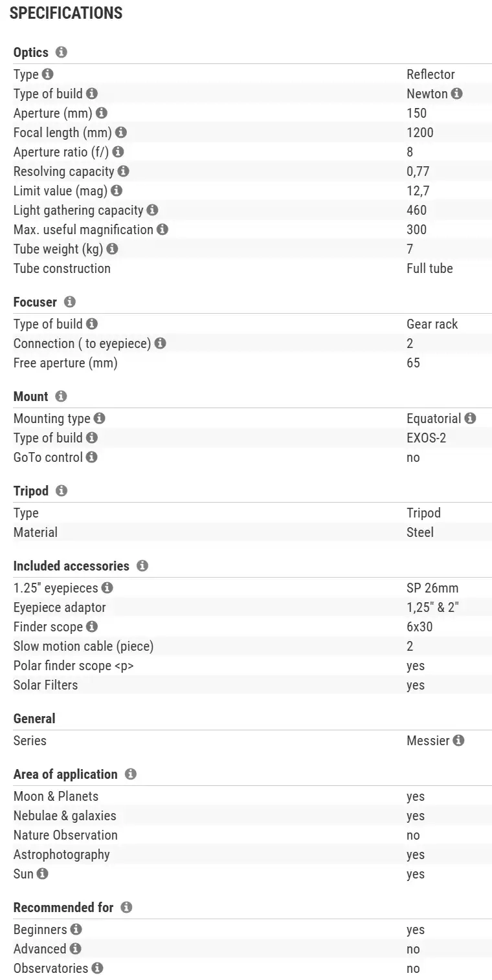Click info icon beside Max. useful magnification
Screen dimensions: 492x980
point(162,230)
